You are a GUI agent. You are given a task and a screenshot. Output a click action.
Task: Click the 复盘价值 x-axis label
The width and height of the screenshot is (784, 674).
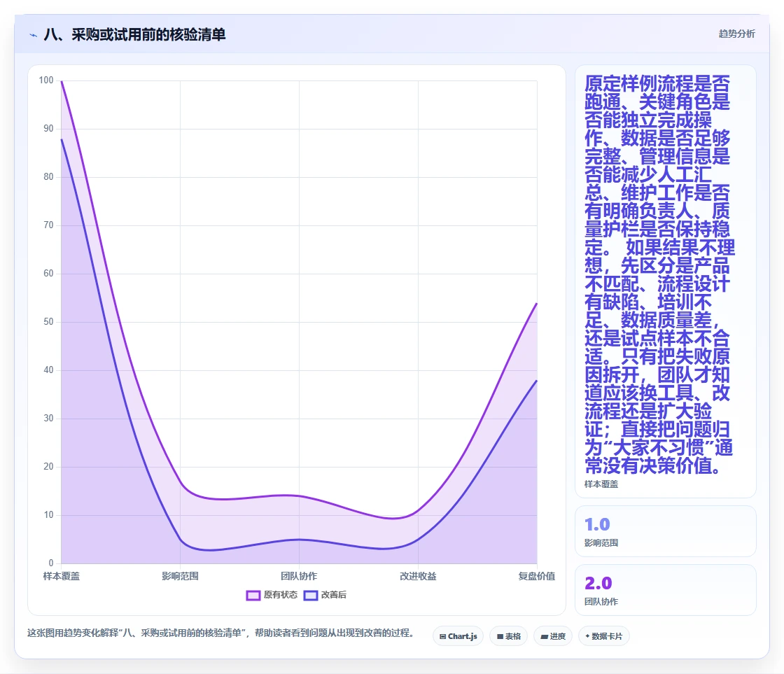tap(536, 576)
